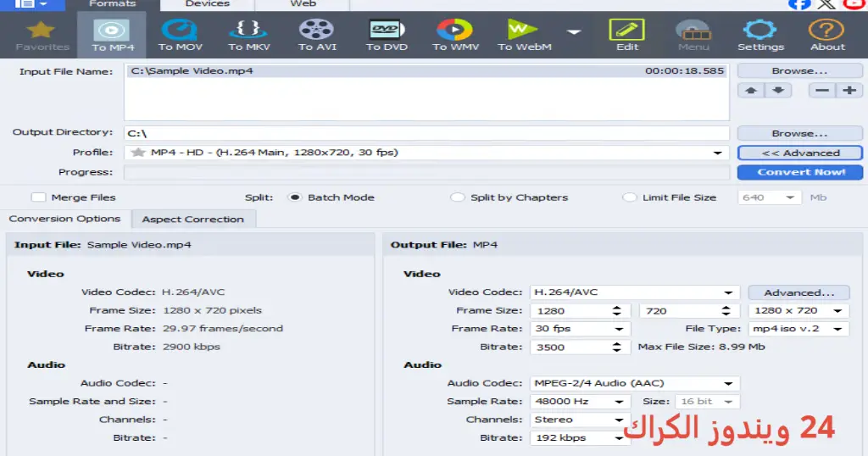
Task: Select the To WMV format
Action: point(455,35)
